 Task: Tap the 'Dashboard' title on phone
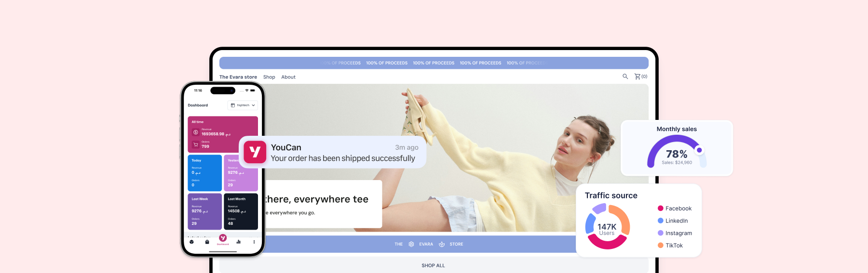(x=198, y=105)
